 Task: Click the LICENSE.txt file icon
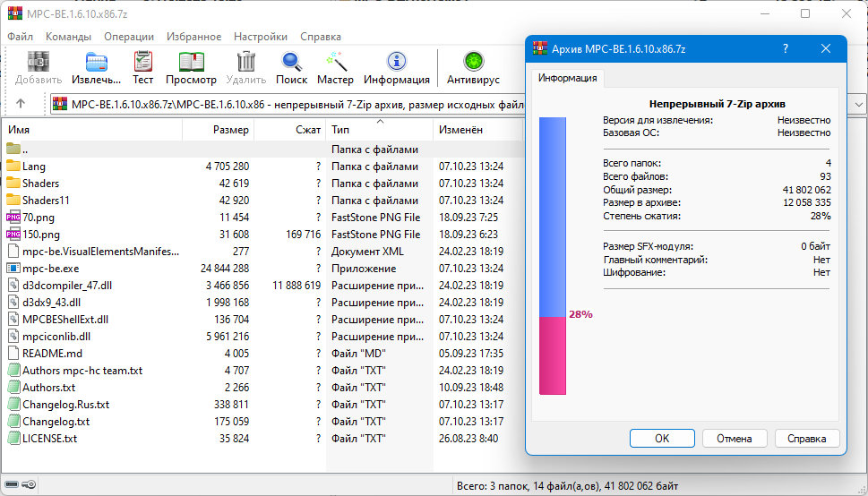13,439
